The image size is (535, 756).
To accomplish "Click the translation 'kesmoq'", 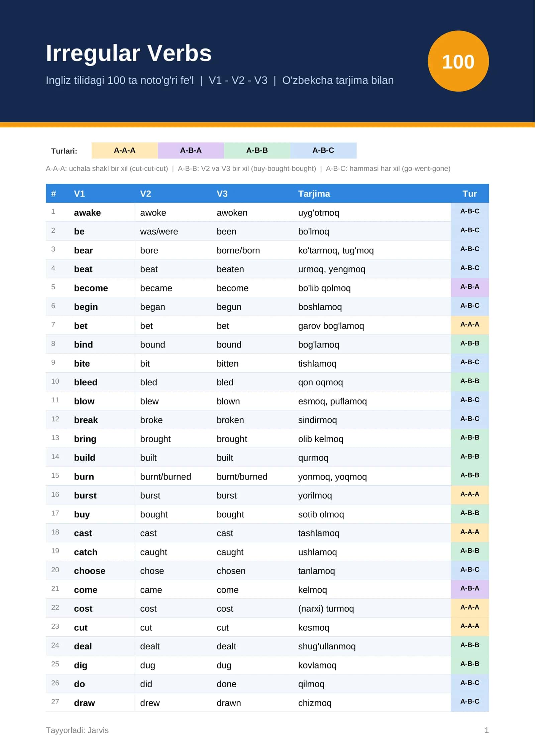I will click(314, 628).
